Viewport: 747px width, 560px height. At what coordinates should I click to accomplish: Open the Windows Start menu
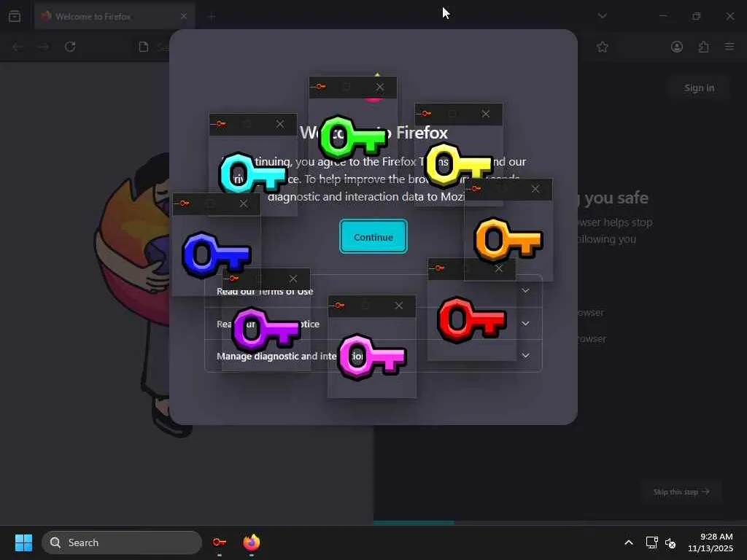pos(23,542)
